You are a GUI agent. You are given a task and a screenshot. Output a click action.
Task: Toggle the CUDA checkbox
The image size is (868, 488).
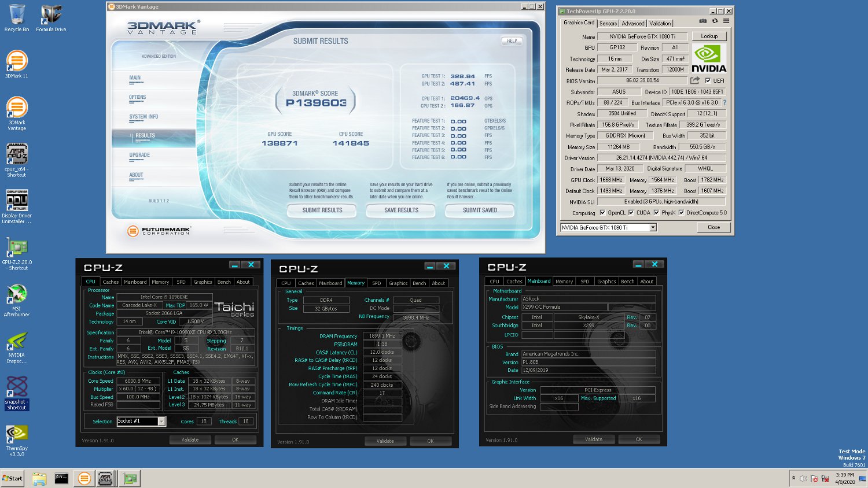click(x=631, y=213)
